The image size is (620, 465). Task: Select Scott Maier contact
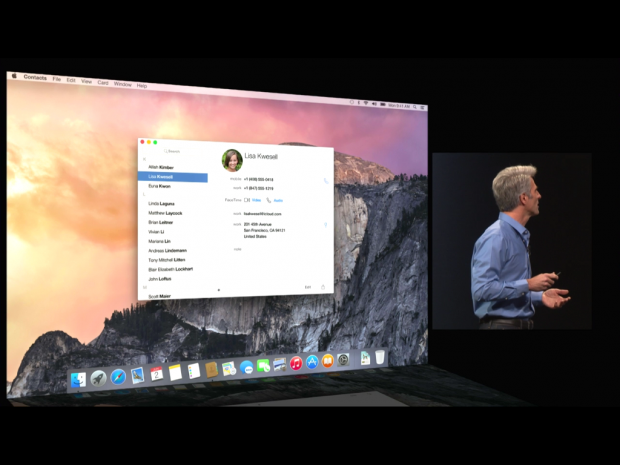pos(159,296)
